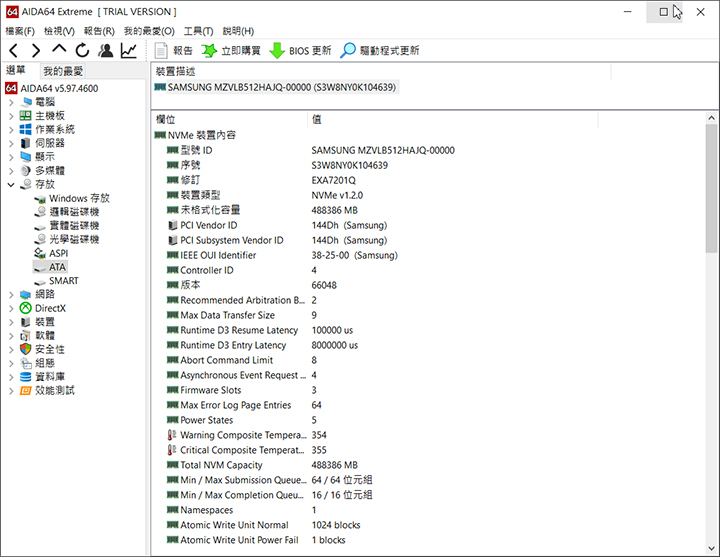
Task: Switch to the 選單 tab in sidebar
Action: (x=16, y=70)
